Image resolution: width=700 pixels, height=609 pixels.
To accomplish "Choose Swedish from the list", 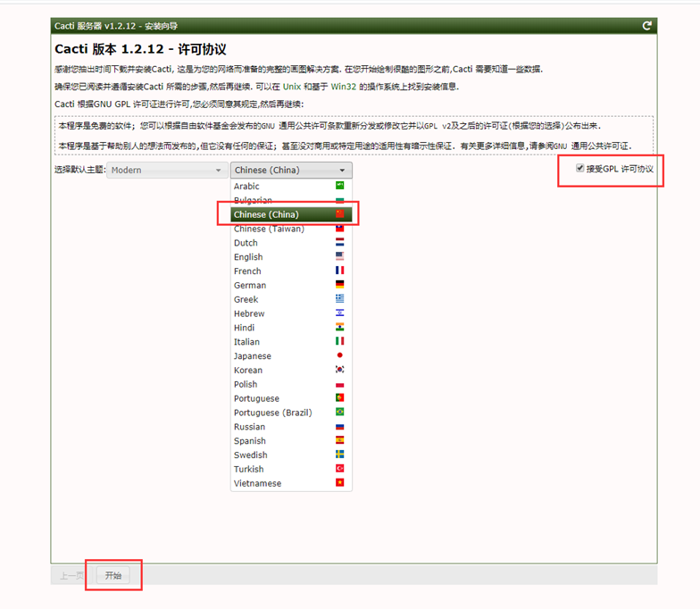I will pyautogui.click(x=291, y=455).
